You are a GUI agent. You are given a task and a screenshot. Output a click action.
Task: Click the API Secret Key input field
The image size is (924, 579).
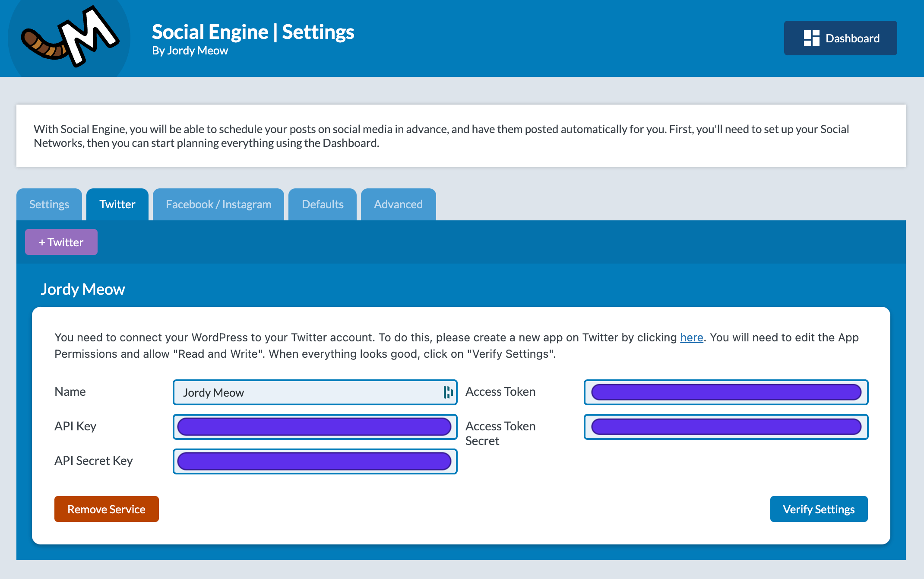click(x=315, y=461)
